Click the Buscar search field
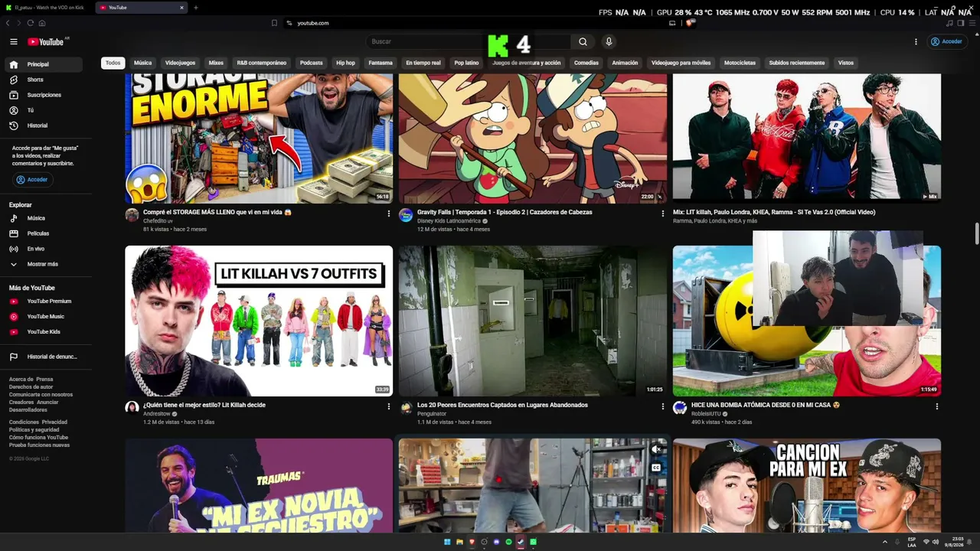980x551 pixels. [467, 41]
